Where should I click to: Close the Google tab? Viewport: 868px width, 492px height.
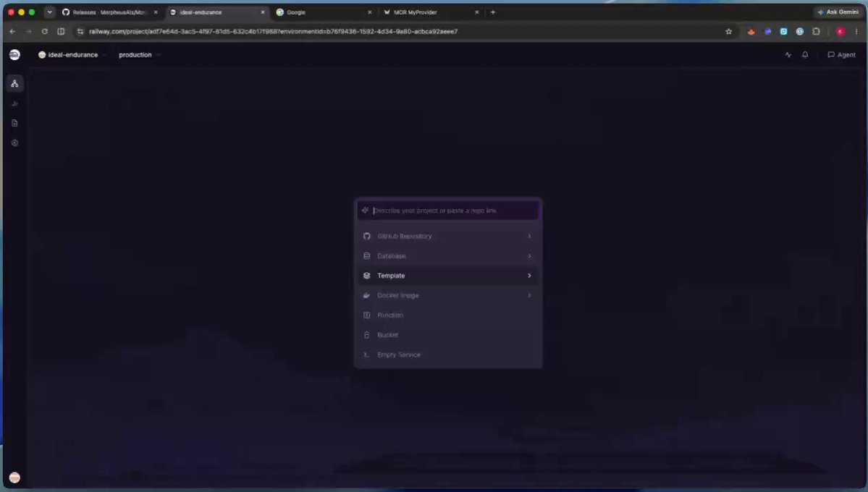(370, 12)
